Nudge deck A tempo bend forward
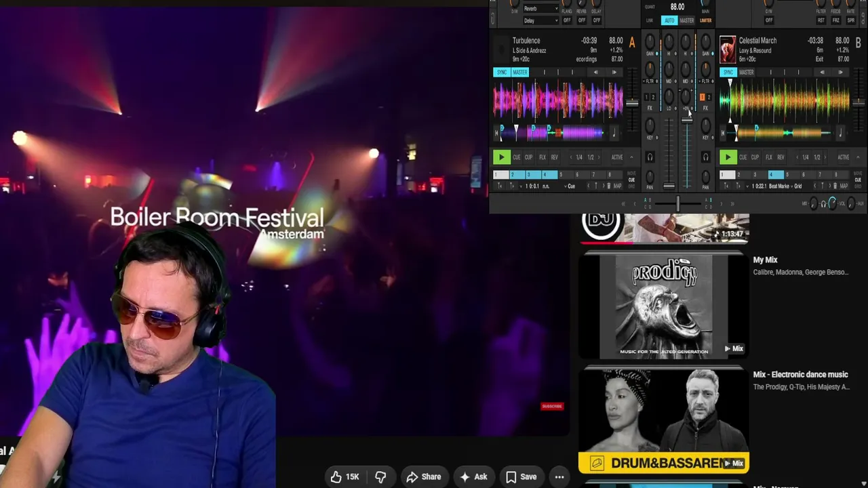 coord(614,72)
